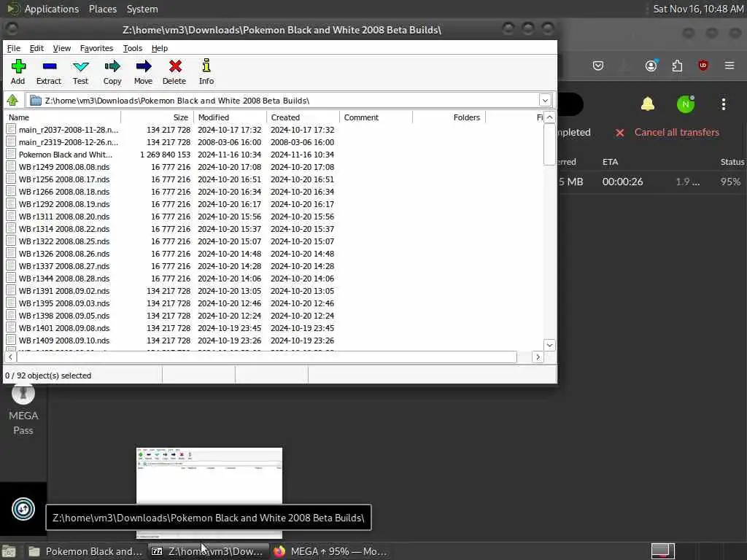Click window preview thumbnail above taskbar
Image resolution: width=747 pixels, height=560 pixels.
tap(209, 493)
